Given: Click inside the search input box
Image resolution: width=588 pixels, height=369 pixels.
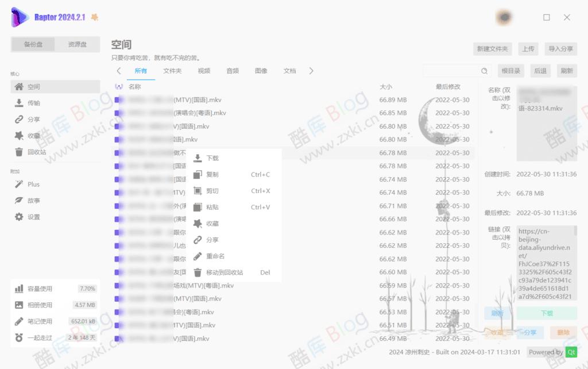Looking at the screenshot, I should tap(454, 71).
